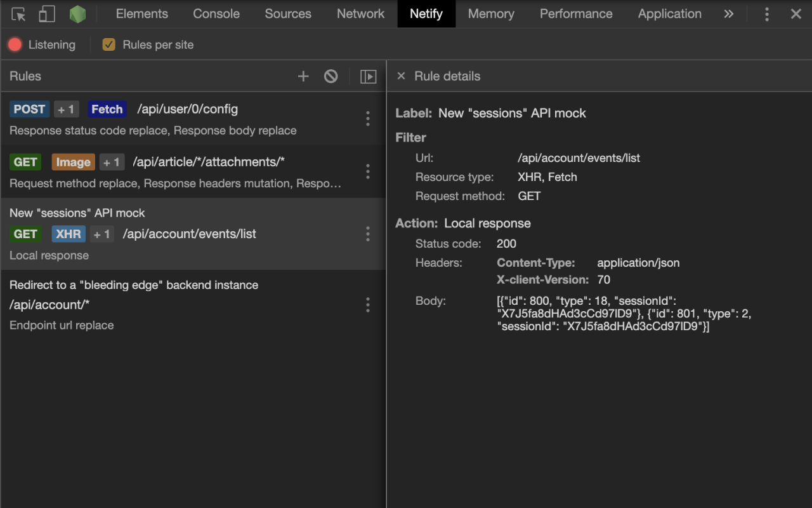Switch to the Elements tab
This screenshot has height=508, width=812.
[142, 14]
